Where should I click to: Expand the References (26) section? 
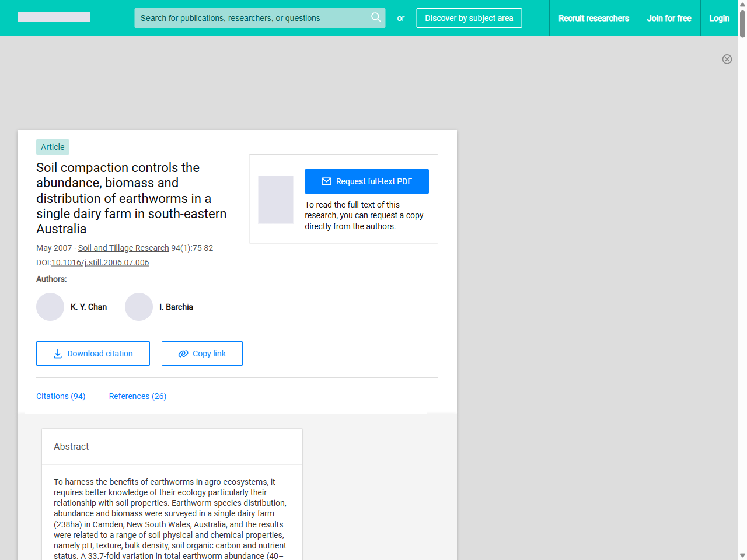point(137,396)
